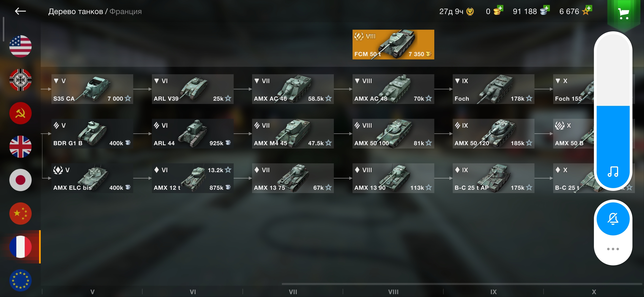Click the horizontal tree scrollbar

tap(462, 284)
